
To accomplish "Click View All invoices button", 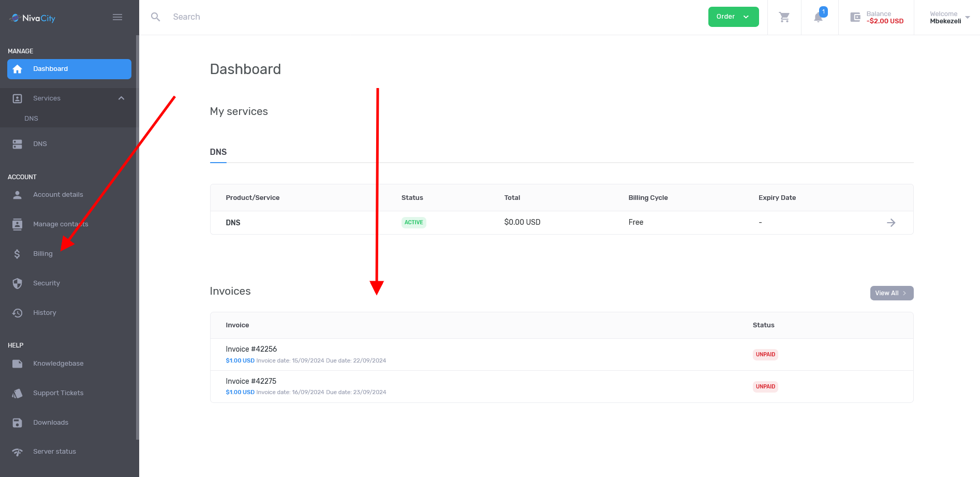I will (x=892, y=293).
